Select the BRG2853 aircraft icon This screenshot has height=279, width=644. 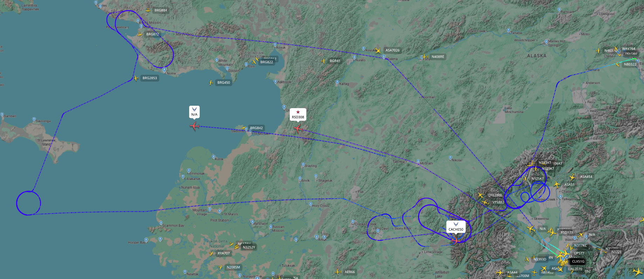click(x=136, y=78)
